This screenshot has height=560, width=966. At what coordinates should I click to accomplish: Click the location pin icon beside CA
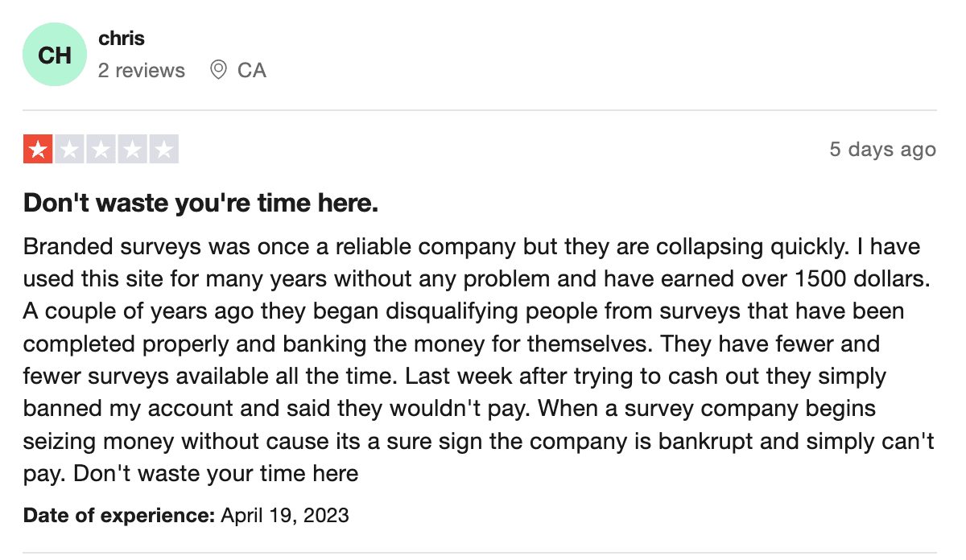218,70
